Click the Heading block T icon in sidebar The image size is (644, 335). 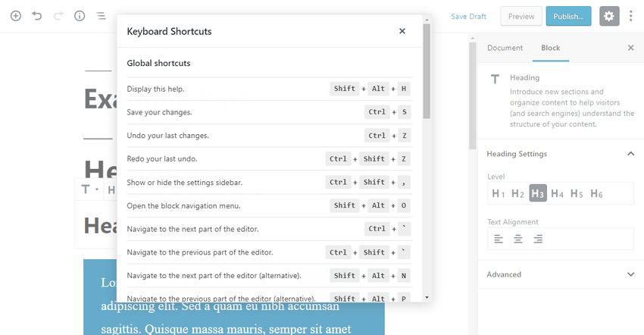[x=496, y=79]
